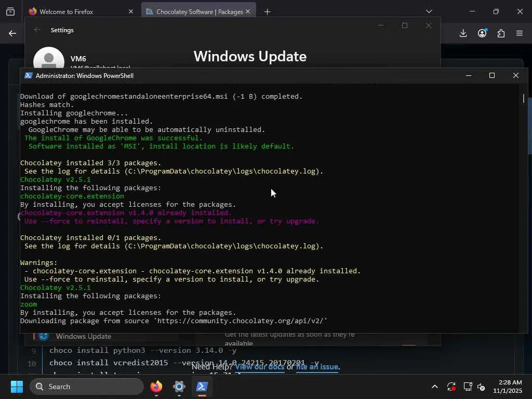
Task: Click VM6 user profile avatar in Settings
Action: pos(49,58)
